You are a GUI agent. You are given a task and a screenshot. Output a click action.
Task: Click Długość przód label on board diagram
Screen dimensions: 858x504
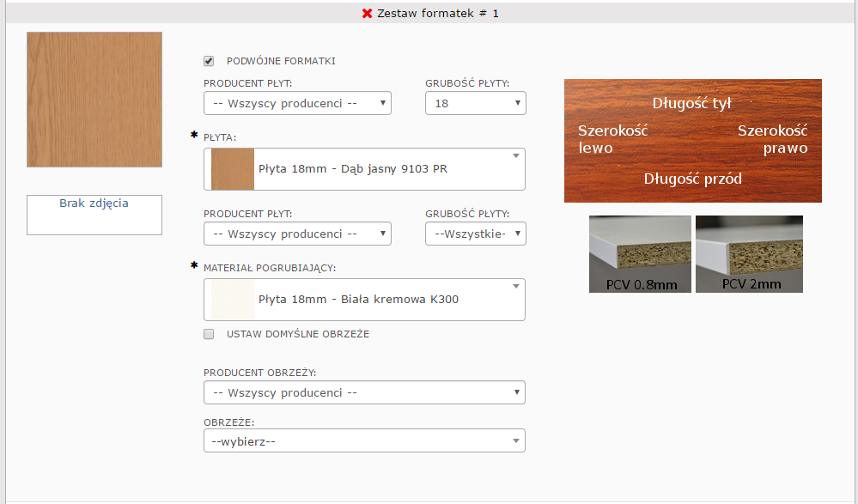tap(692, 179)
